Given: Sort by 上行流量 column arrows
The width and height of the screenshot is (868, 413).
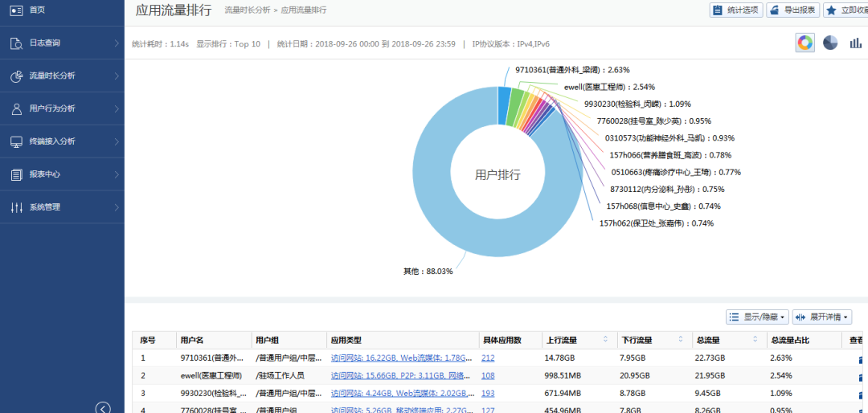Looking at the screenshot, I should (605, 339).
